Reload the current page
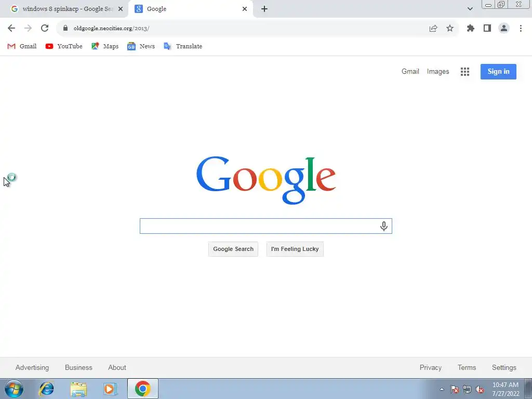This screenshot has width=532, height=399. [45, 28]
